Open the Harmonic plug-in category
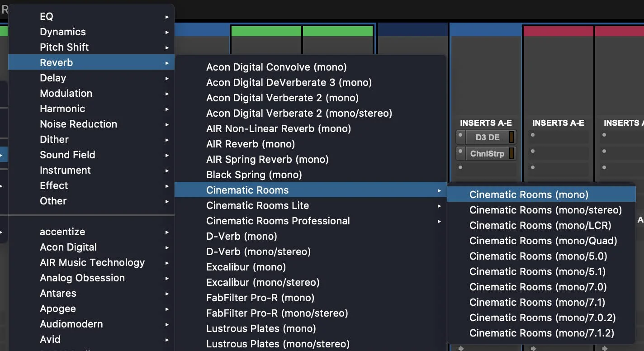This screenshot has height=351, width=644. tap(91, 109)
